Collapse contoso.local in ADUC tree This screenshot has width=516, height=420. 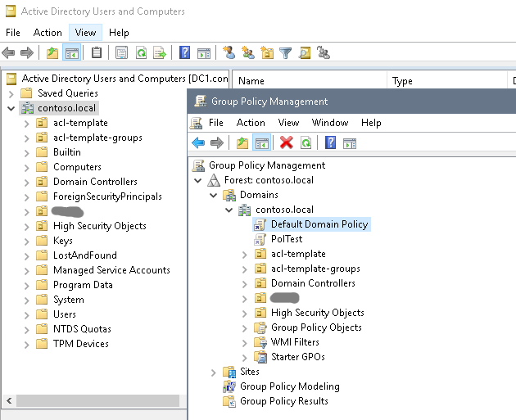click(11, 108)
